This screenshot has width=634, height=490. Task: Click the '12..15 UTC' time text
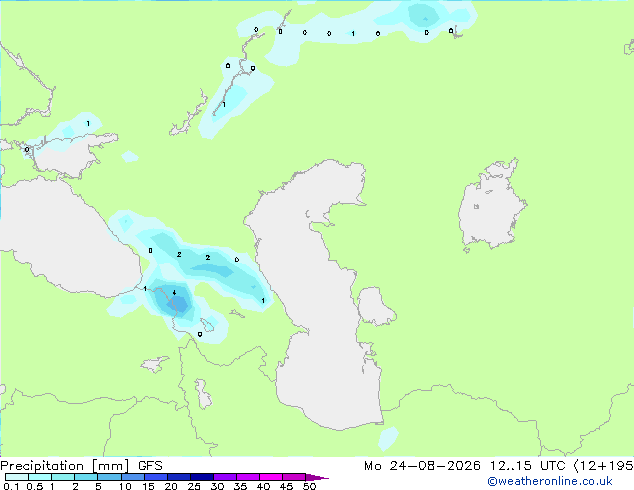pos(527,466)
